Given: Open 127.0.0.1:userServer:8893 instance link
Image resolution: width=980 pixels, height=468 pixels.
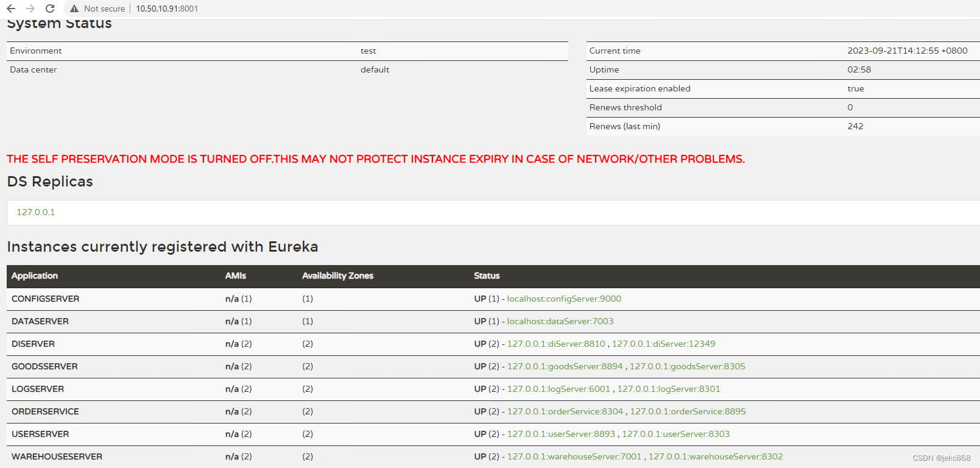Looking at the screenshot, I should pos(561,434).
